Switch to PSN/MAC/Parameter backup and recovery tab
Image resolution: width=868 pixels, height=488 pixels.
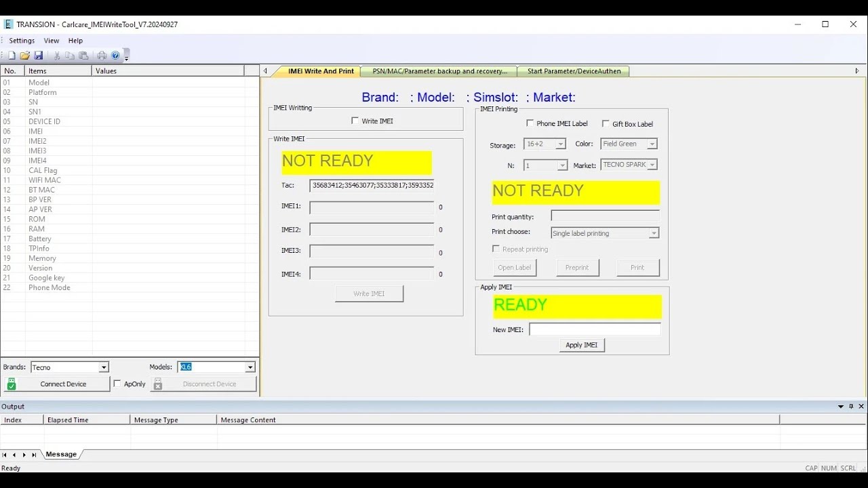click(x=439, y=71)
